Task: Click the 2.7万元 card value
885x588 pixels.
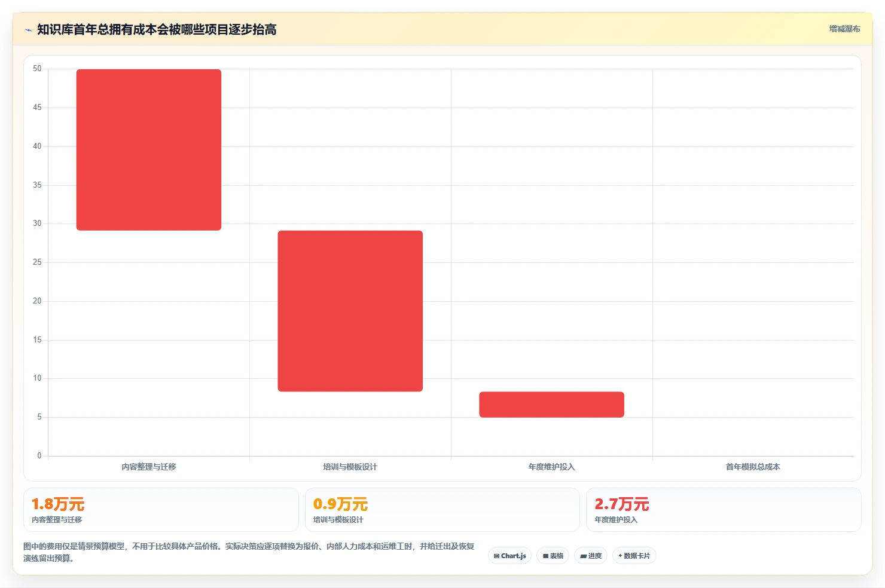Action: pyautogui.click(x=622, y=504)
